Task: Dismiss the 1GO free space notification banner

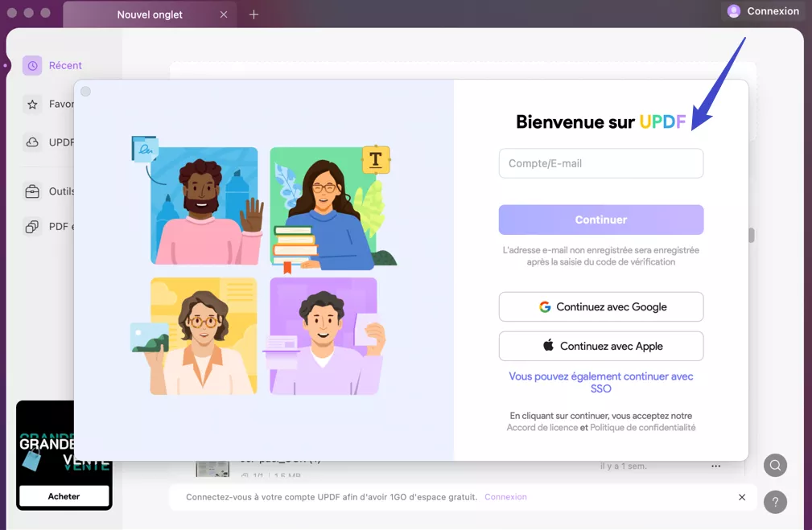Action: (742, 497)
